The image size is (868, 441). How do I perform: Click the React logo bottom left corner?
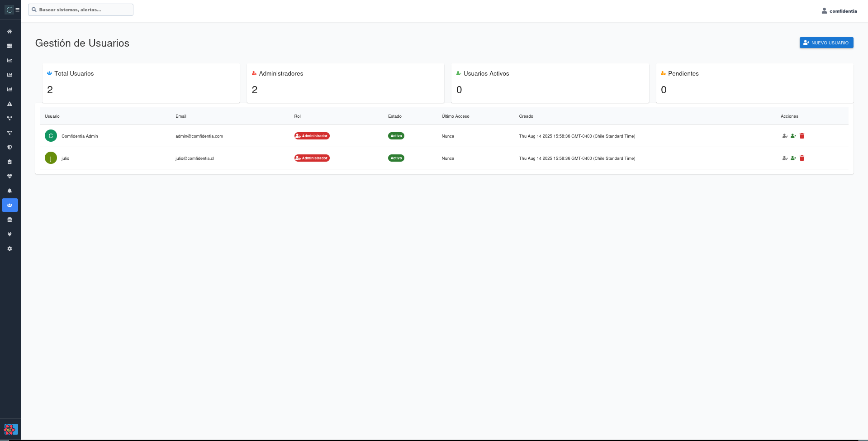click(x=10, y=429)
